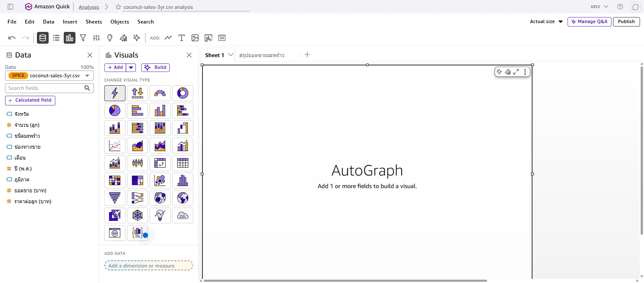Add a text box from toolbar

(182, 38)
